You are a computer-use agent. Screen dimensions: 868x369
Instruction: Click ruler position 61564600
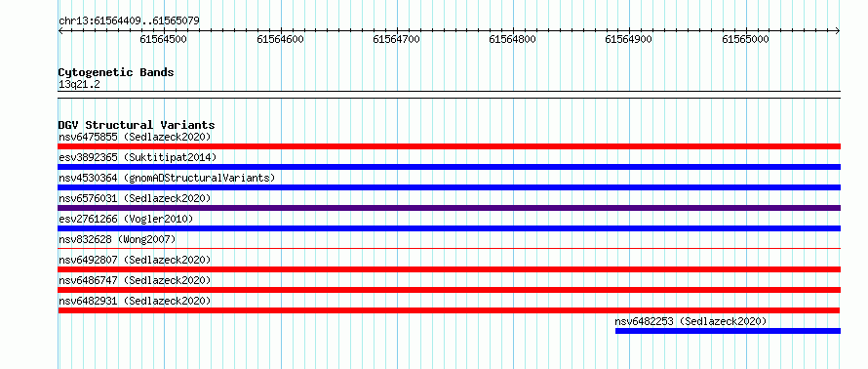pos(280,39)
